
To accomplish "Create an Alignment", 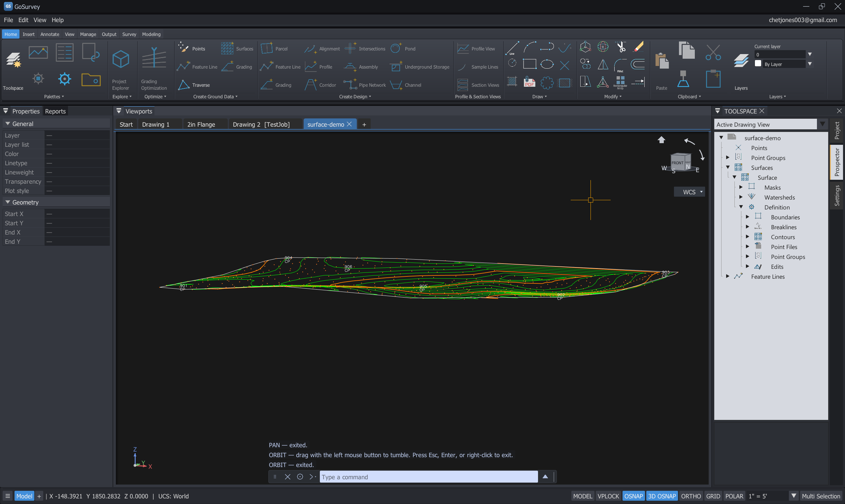I will point(322,48).
